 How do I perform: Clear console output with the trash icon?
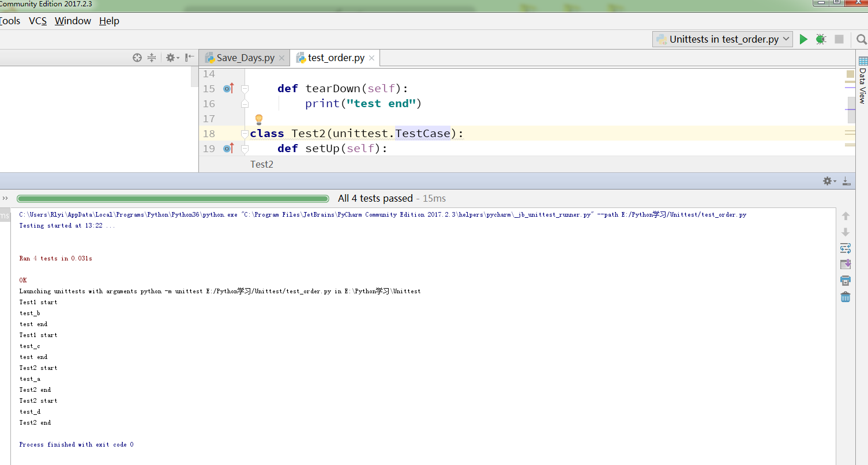(846, 297)
